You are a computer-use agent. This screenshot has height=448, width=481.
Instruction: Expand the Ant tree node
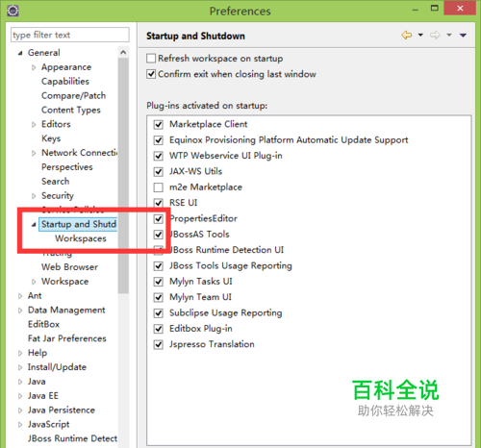pos(20,296)
